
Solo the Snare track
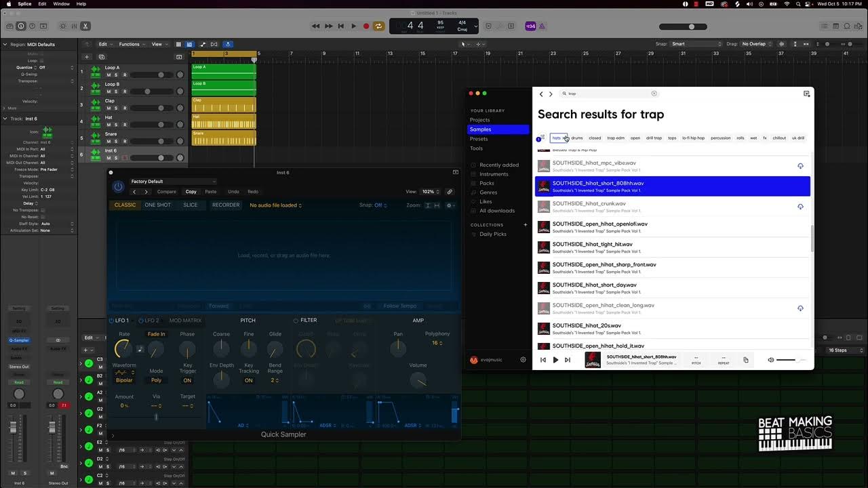click(116, 141)
